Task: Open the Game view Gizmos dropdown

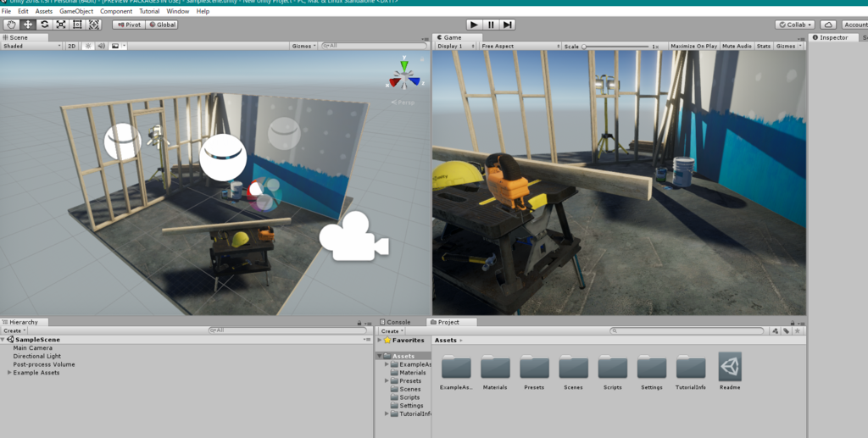Action: click(x=787, y=46)
